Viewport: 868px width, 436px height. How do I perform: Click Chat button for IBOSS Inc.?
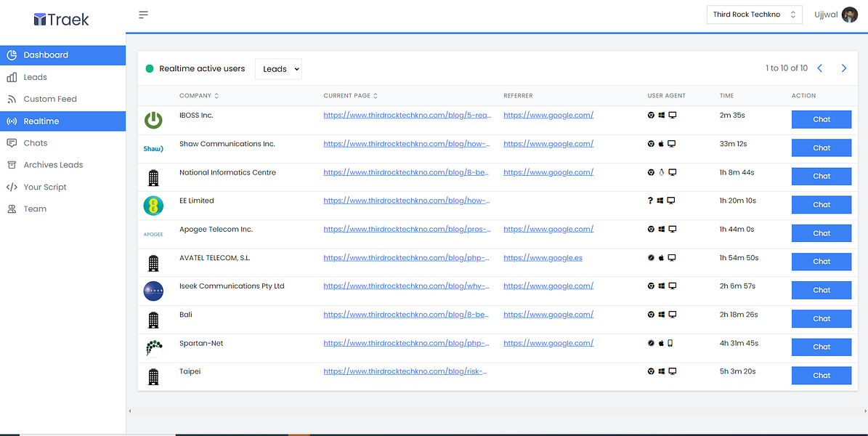point(822,120)
